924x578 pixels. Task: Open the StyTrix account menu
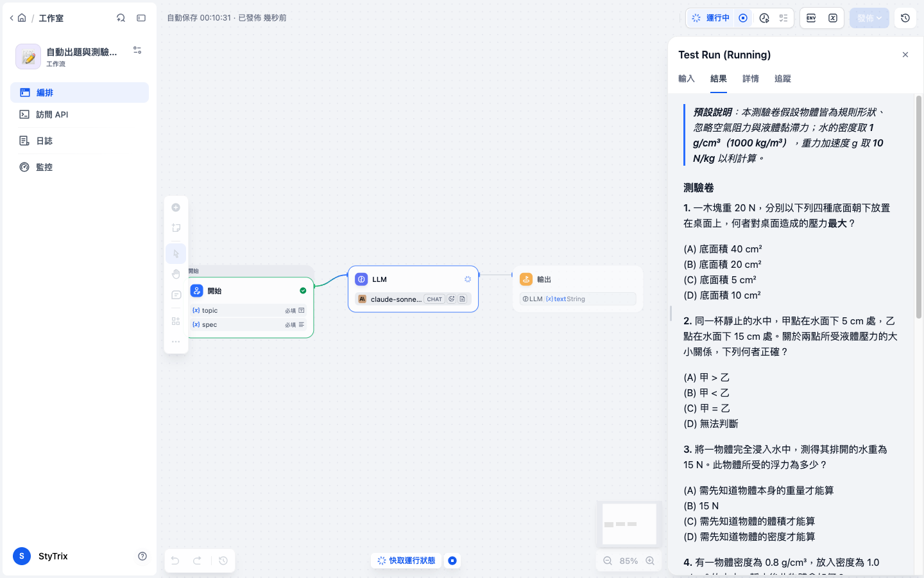tap(41, 556)
